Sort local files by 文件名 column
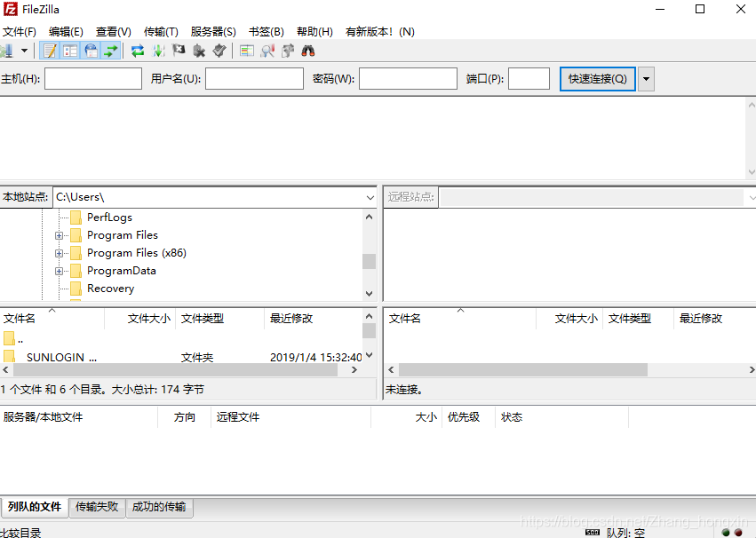This screenshot has width=756, height=538. 52,319
